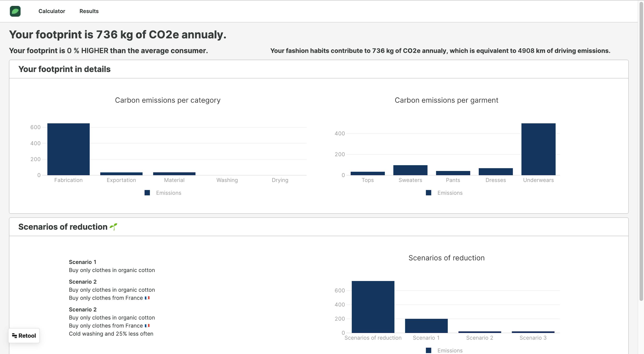Click the page vertical scrollbar
This screenshot has width=644, height=354.
point(641,150)
